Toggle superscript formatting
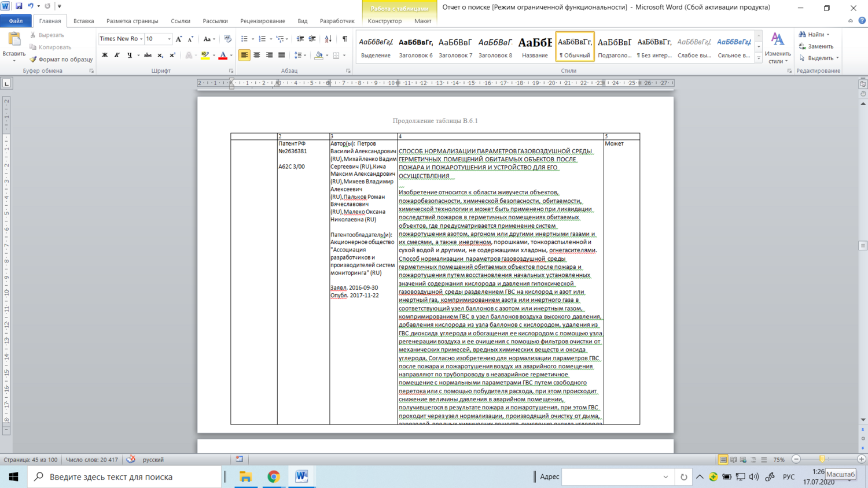 coord(172,56)
